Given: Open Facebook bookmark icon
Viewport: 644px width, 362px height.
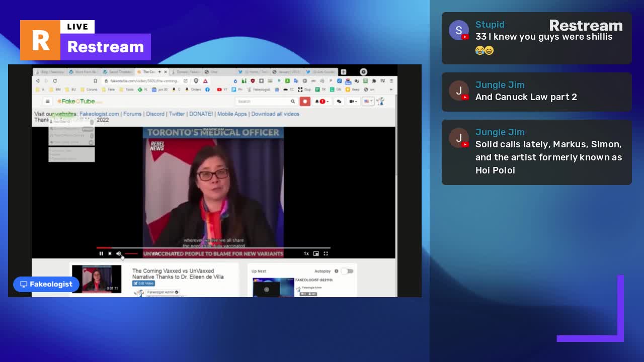Looking at the screenshot, I should [x=207, y=89].
